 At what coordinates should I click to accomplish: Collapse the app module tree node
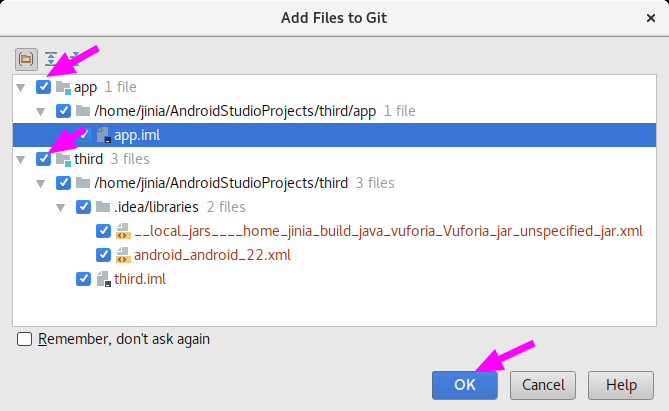pos(20,88)
